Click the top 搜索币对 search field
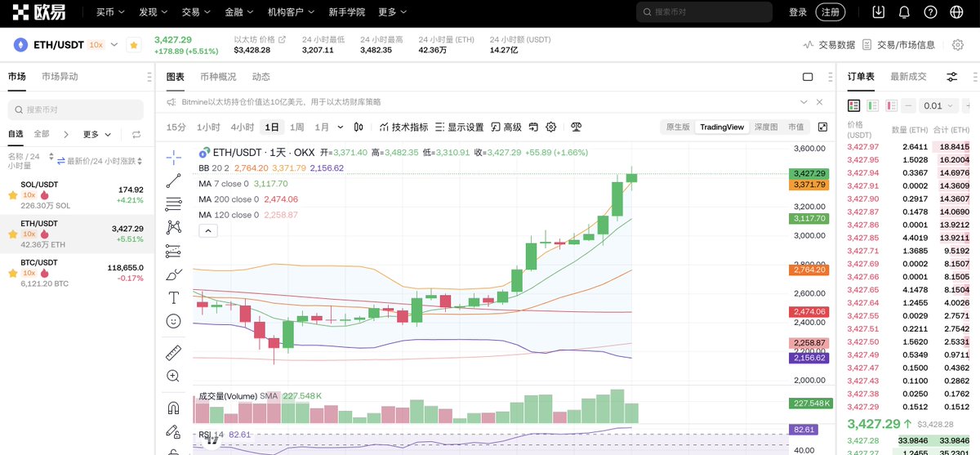The width and height of the screenshot is (980, 455). click(x=704, y=12)
